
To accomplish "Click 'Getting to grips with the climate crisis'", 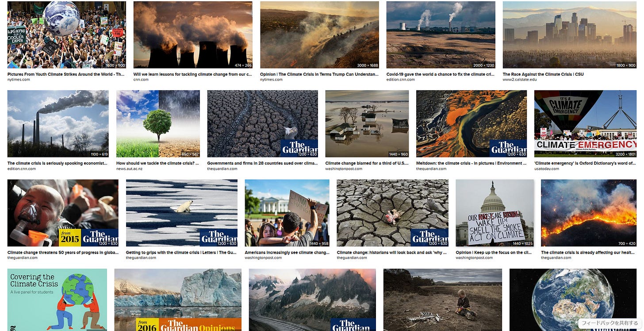I will point(181,253).
